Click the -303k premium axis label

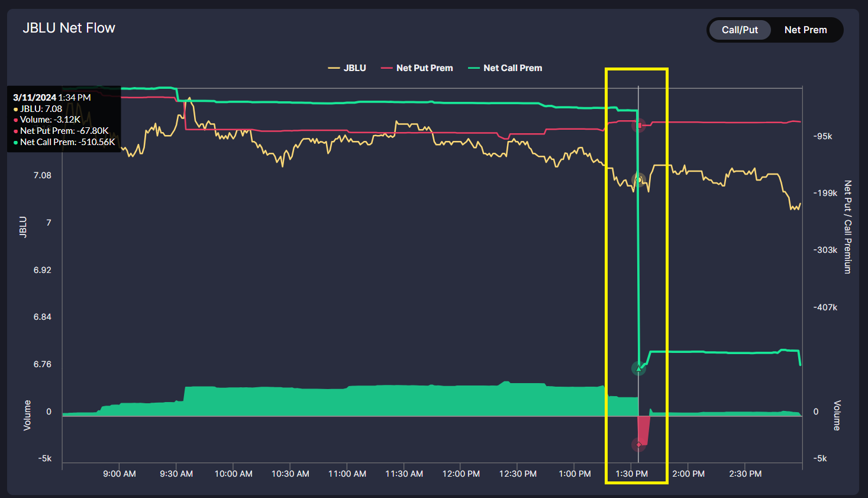(825, 250)
